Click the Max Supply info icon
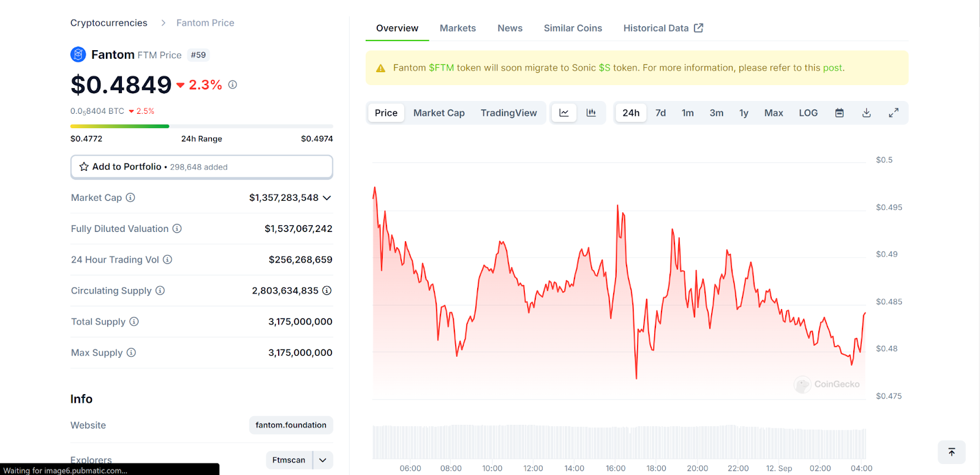 coord(131,353)
